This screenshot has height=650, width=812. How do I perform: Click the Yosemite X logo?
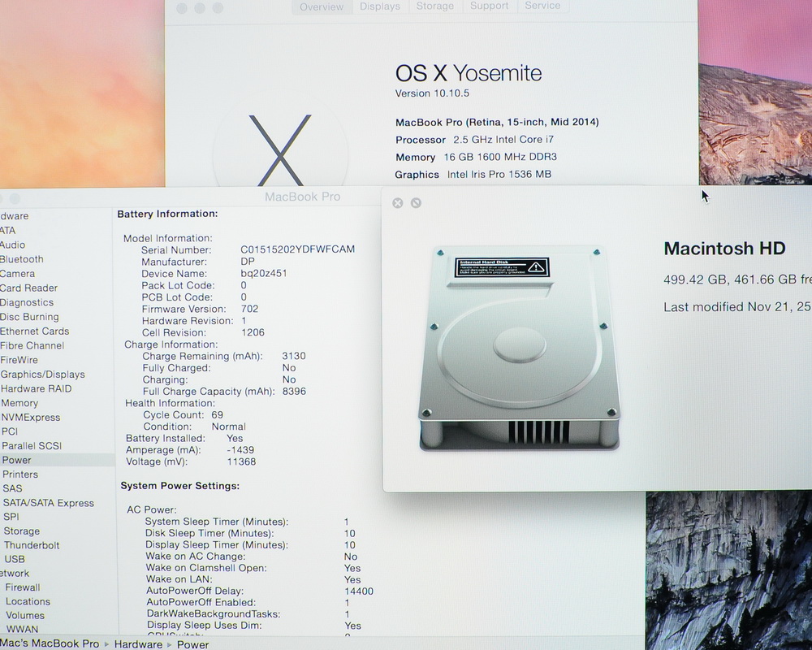(x=280, y=150)
